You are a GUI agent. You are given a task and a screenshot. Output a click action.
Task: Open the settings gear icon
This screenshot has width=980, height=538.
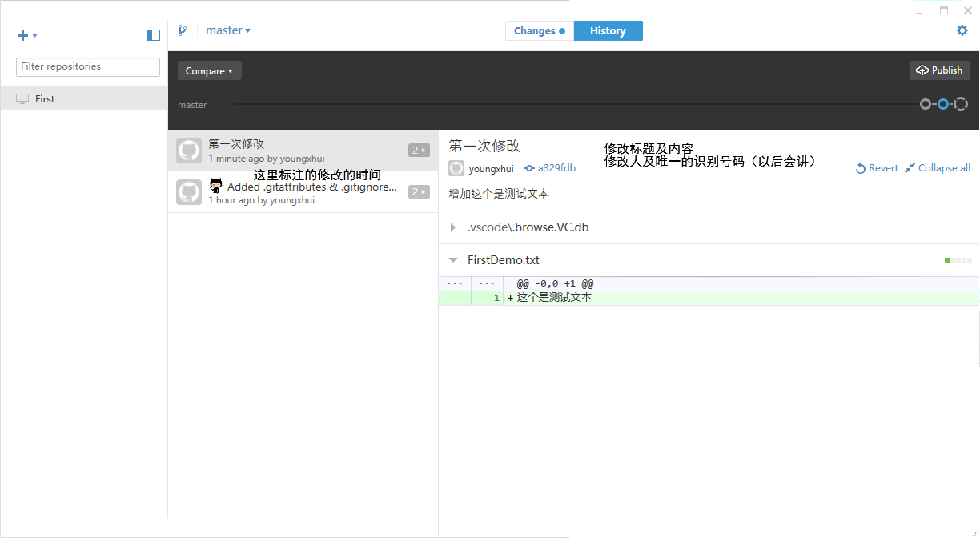(x=962, y=30)
